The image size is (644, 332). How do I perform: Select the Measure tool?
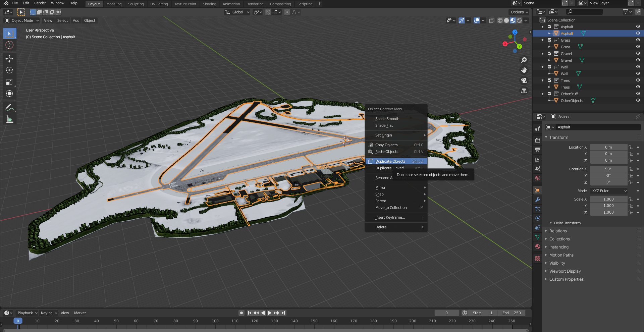[9, 119]
